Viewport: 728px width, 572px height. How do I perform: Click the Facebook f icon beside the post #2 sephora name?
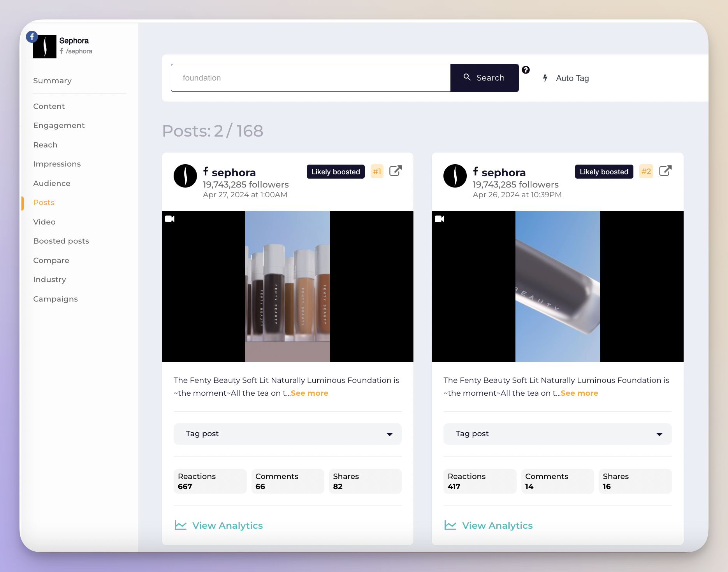pyautogui.click(x=475, y=171)
